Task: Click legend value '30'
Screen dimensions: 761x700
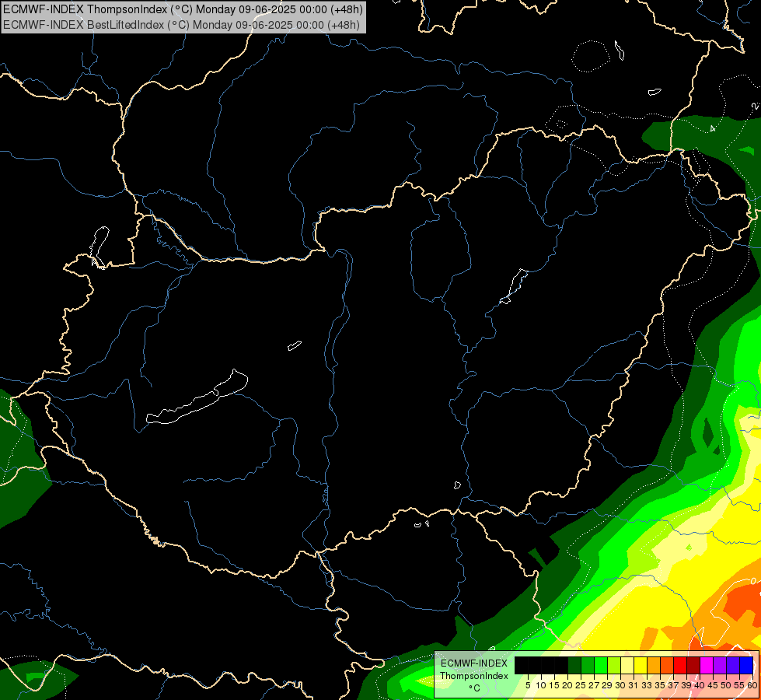Action: coord(620,685)
